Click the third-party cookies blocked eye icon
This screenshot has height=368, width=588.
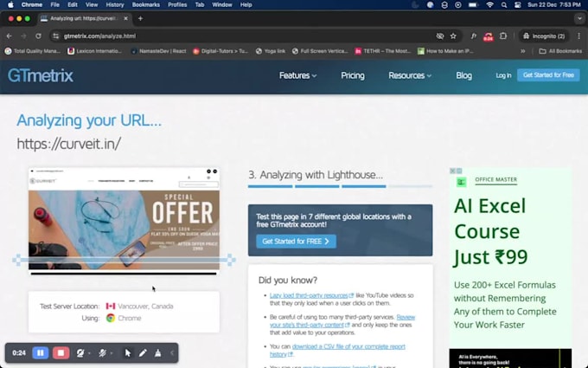click(x=440, y=36)
